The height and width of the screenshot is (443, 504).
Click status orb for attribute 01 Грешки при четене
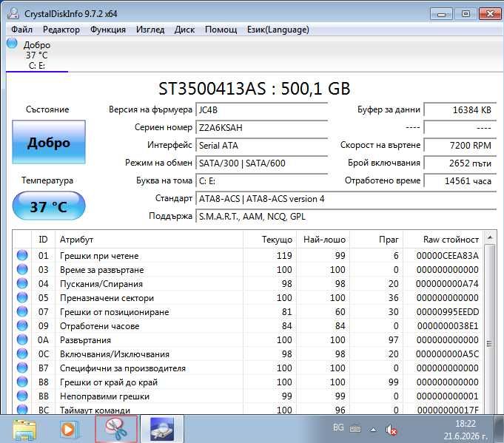point(22,255)
